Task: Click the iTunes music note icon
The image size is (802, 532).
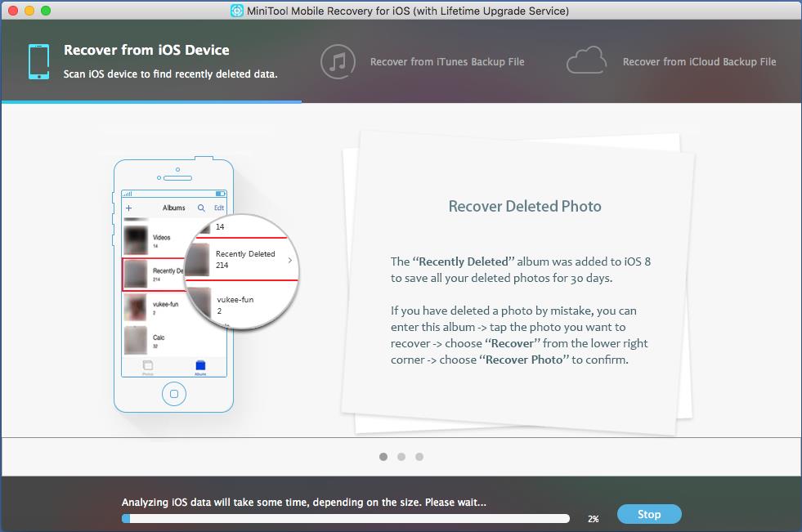Action: 338,62
